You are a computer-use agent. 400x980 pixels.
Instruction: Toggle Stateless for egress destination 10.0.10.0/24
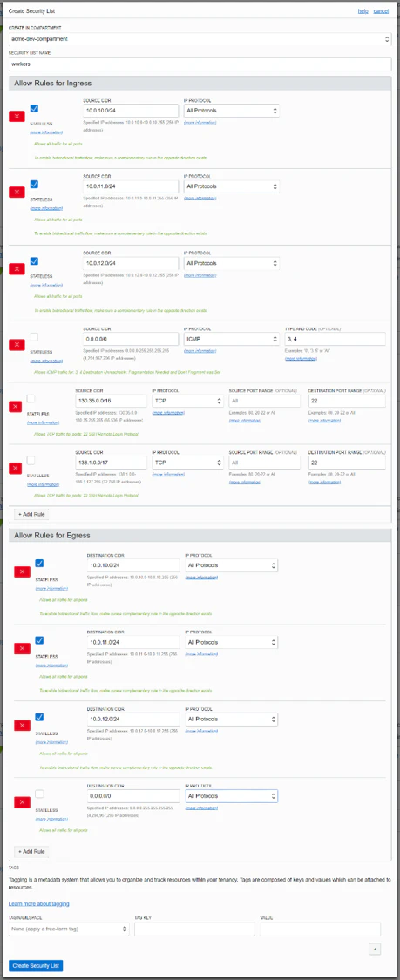pos(39,563)
